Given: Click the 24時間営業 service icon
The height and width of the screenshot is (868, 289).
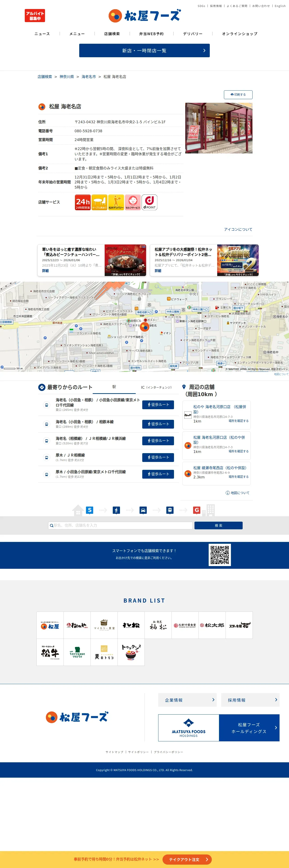Looking at the screenshot, I should click(x=83, y=202).
